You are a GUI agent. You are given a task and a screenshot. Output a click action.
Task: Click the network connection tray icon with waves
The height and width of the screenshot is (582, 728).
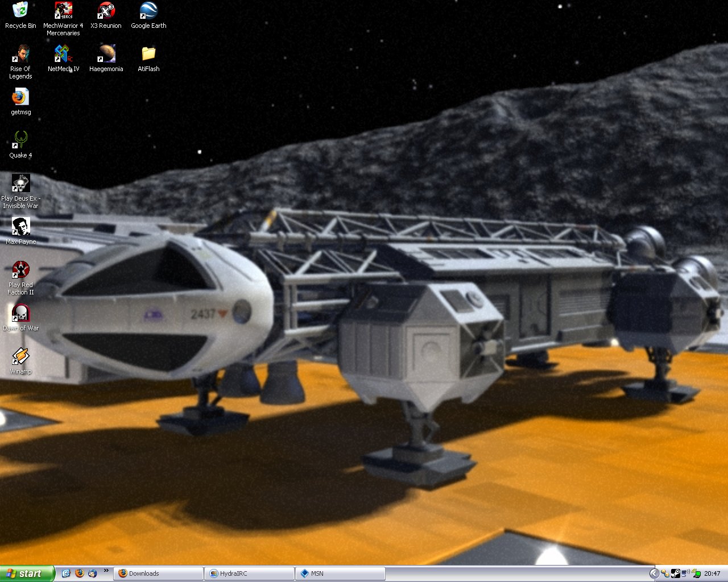[685, 573]
